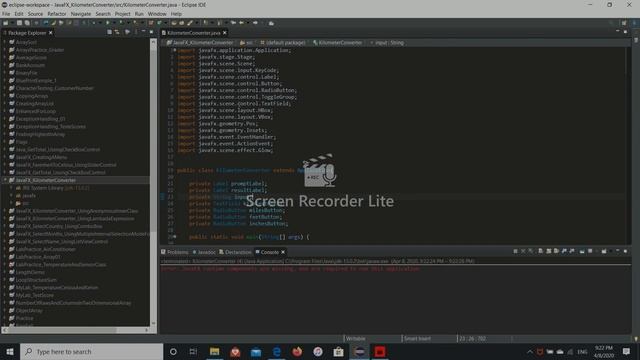Minimize the editor area
This screenshot has width=640, height=360.
click(x=618, y=31)
